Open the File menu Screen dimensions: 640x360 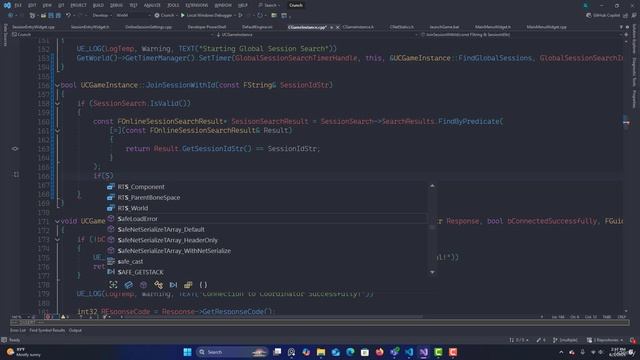[x=18, y=5]
